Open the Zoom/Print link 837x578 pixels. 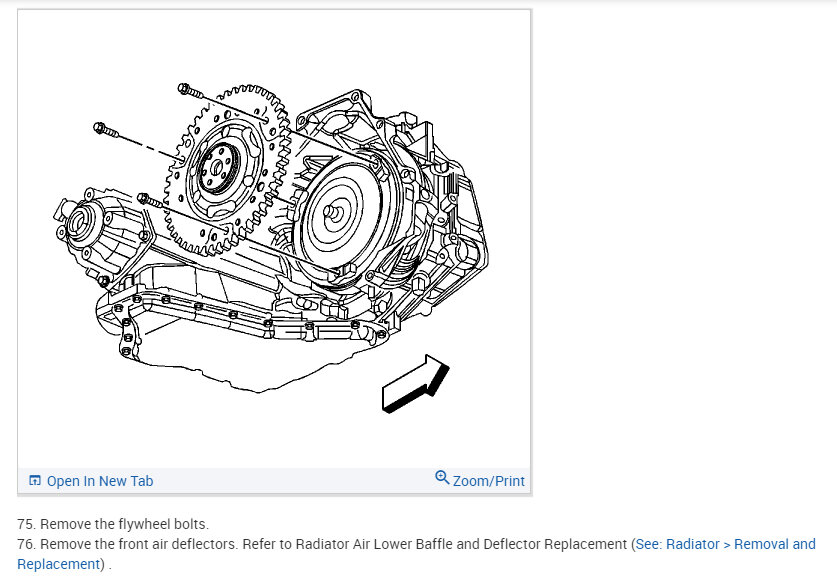[488, 481]
